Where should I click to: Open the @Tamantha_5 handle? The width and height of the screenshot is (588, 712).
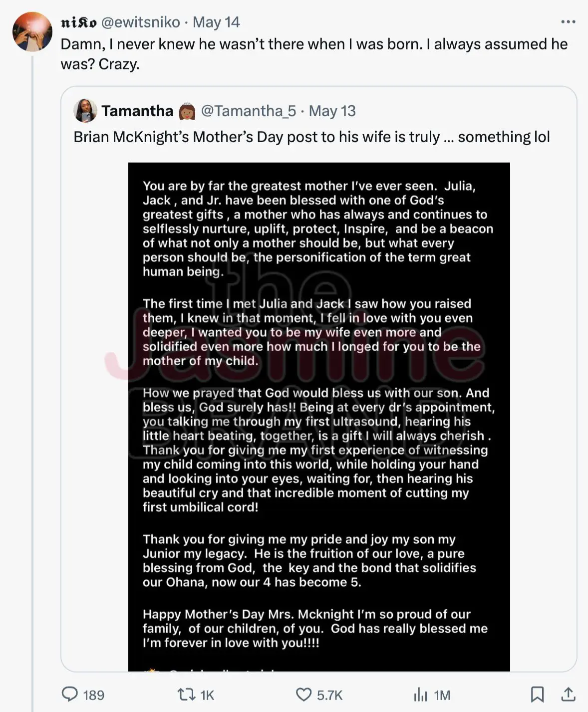[249, 110]
